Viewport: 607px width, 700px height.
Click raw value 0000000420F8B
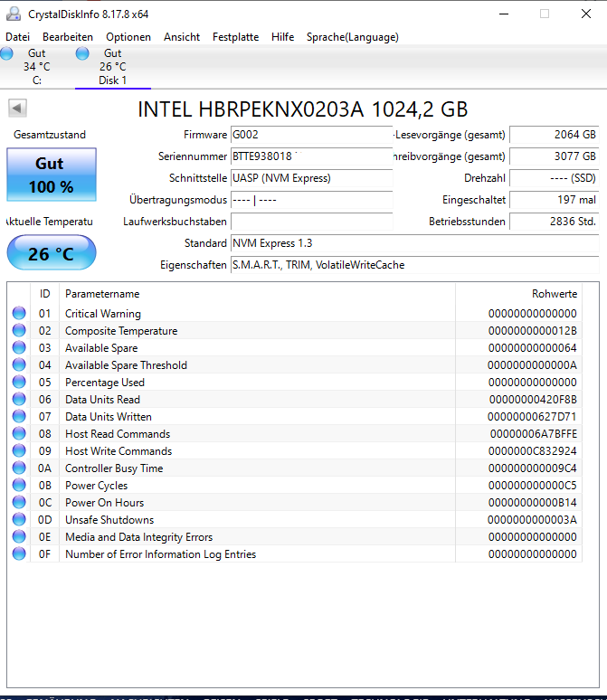pos(533,400)
